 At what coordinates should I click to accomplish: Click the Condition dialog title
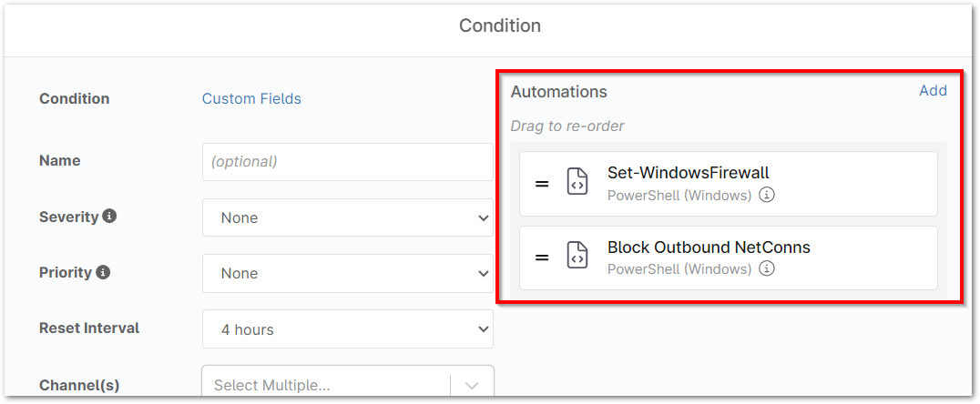pos(500,25)
